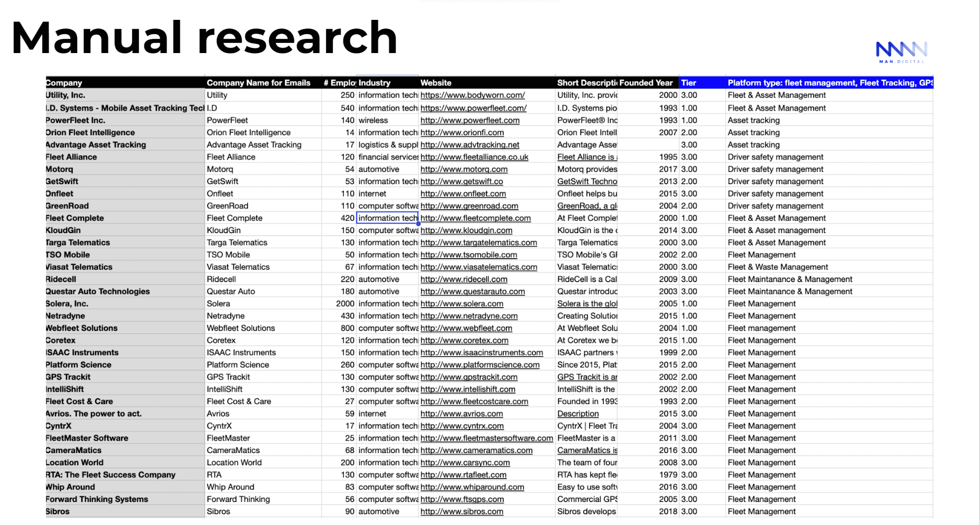The width and height of the screenshot is (980, 525).
Task: Select the 'Fleet & Waste Management' cell
Action: 829,267
